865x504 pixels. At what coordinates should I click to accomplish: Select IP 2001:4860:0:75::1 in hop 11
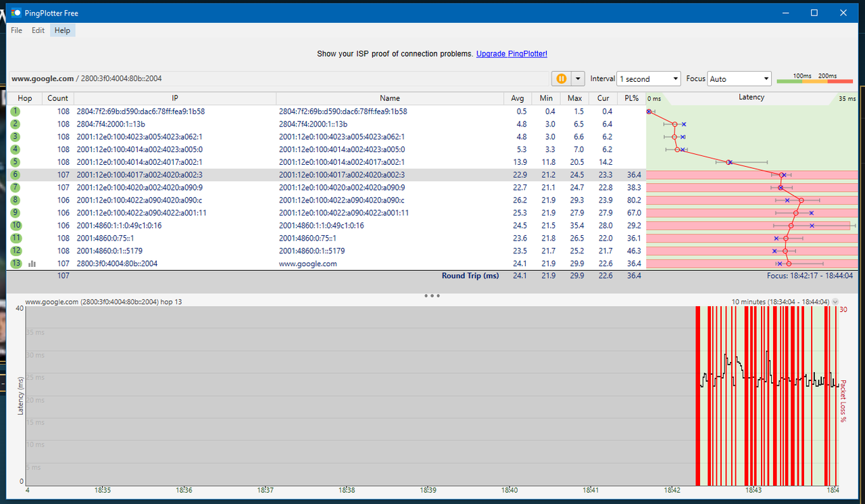pyautogui.click(x=105, y=238)
